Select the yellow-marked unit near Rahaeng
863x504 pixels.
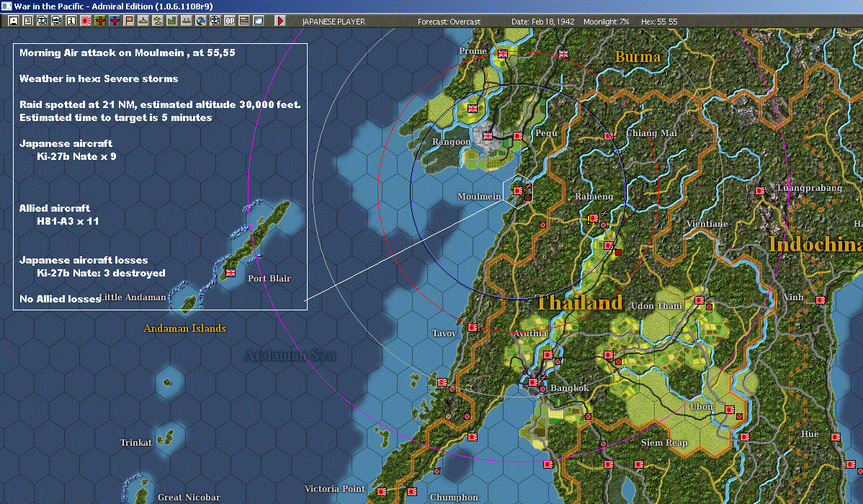click(593, 218)
